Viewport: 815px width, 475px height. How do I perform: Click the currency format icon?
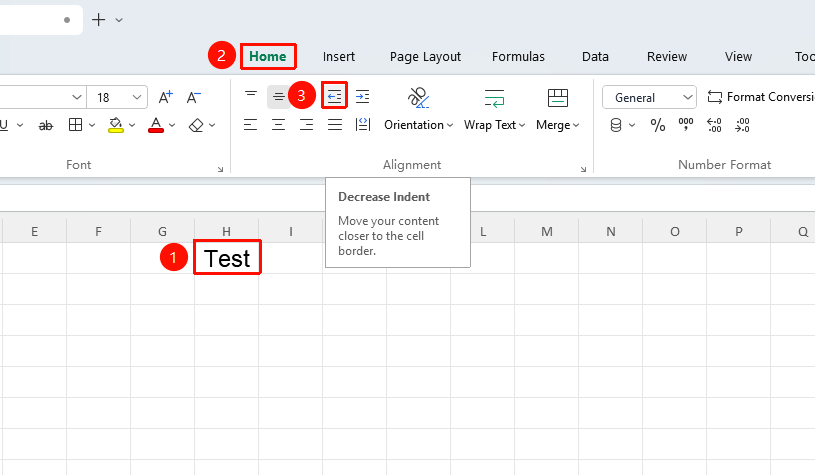616,125
